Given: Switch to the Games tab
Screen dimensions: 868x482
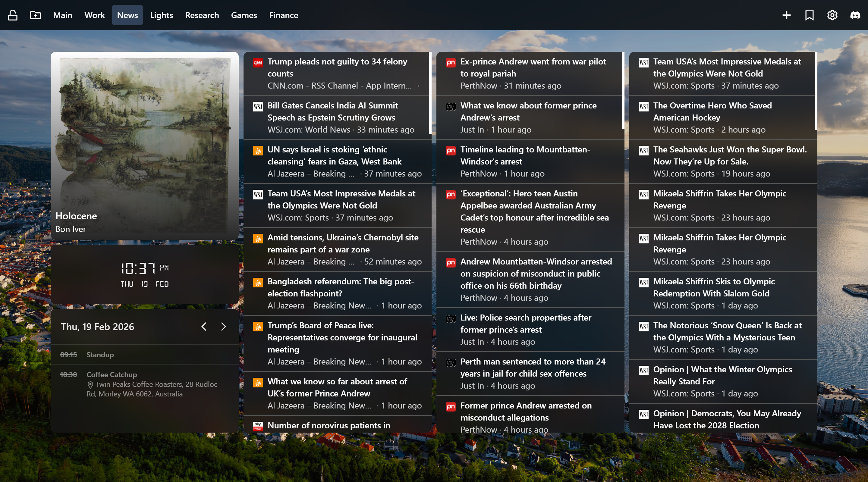Looking at the screenshot, I should 244,15.
